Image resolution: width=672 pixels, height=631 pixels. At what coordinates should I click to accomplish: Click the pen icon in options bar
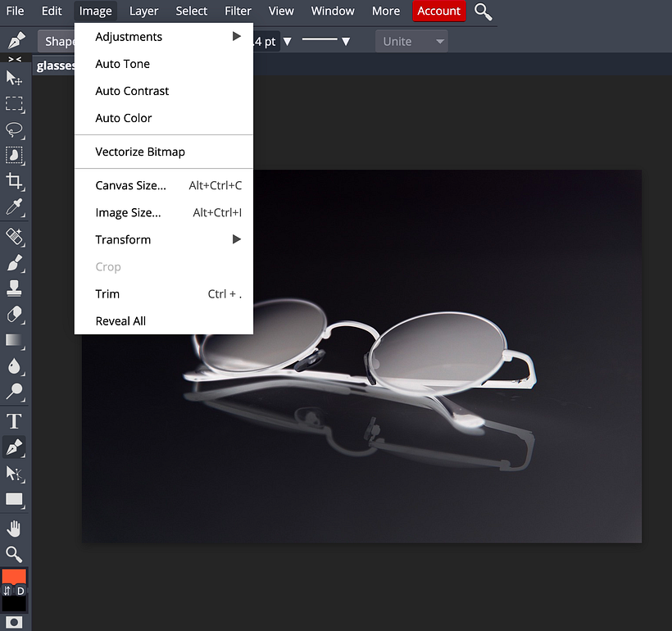pos(16,41)
